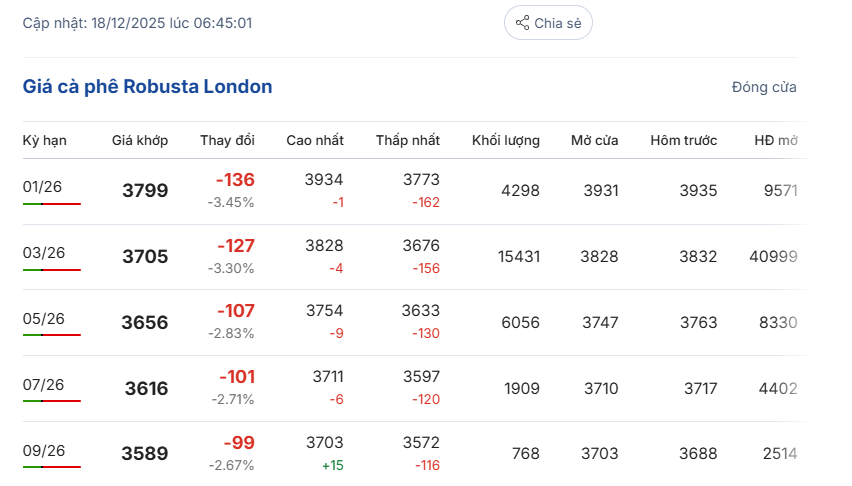Click the share icon beside Chia sẻ
Screen dimensions: 852x486
pos(522,23)
